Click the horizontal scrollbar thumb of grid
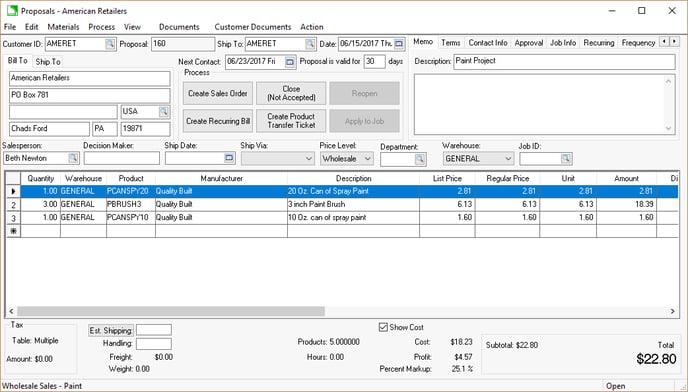The image size is (688, 392). pyautogui.click(x=171, y=311)
